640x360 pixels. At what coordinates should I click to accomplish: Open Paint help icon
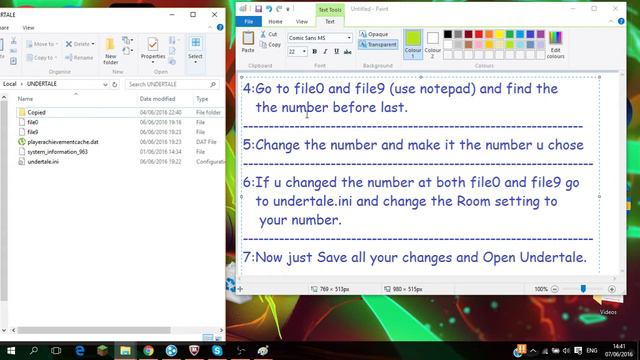pos(621,21)
